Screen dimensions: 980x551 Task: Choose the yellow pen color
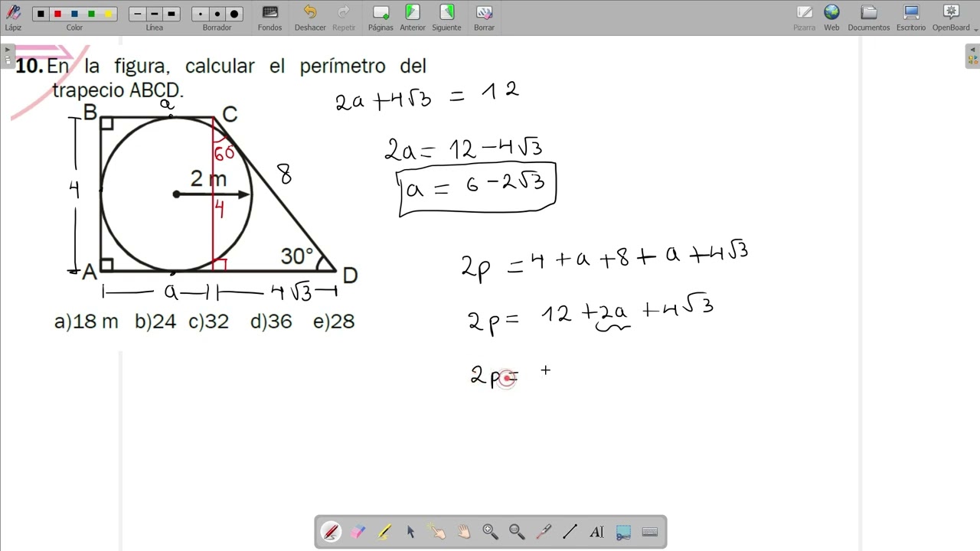point(108,14)
